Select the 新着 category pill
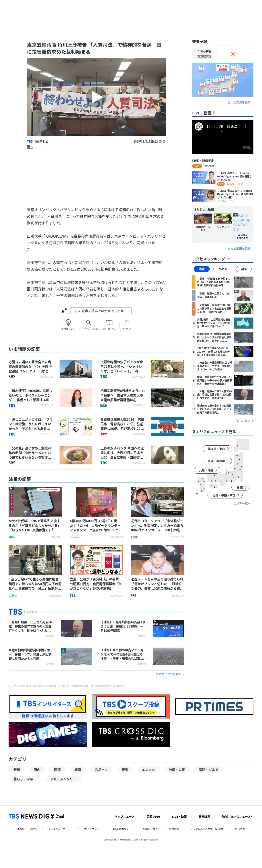Screen dimensions: 262x868 17,770
